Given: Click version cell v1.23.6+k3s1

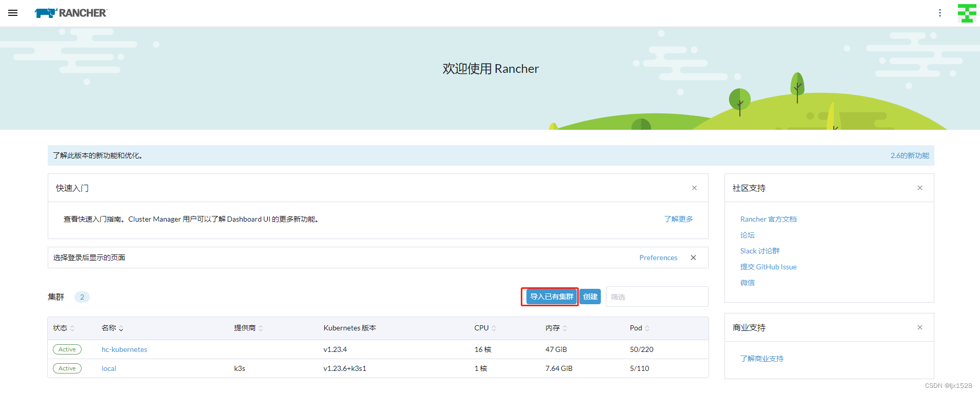Looking at the screenshot, I should 345,368.
